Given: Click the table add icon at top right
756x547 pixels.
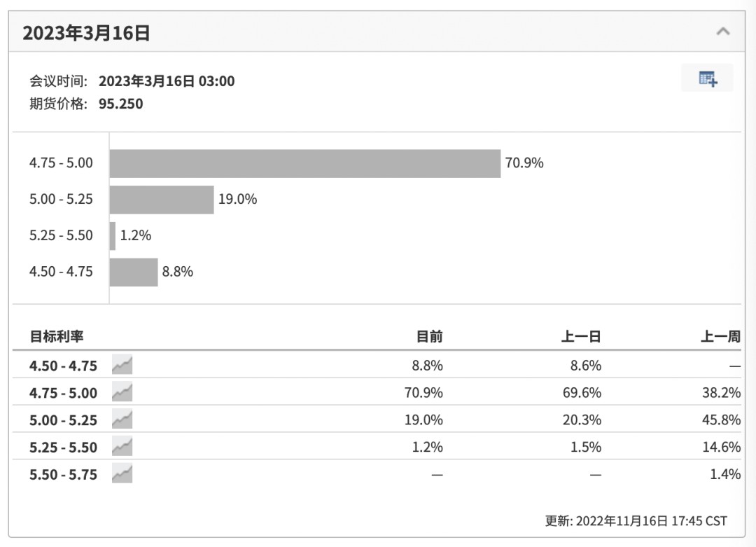Looking at the screenshot, I should pos(708,78).
